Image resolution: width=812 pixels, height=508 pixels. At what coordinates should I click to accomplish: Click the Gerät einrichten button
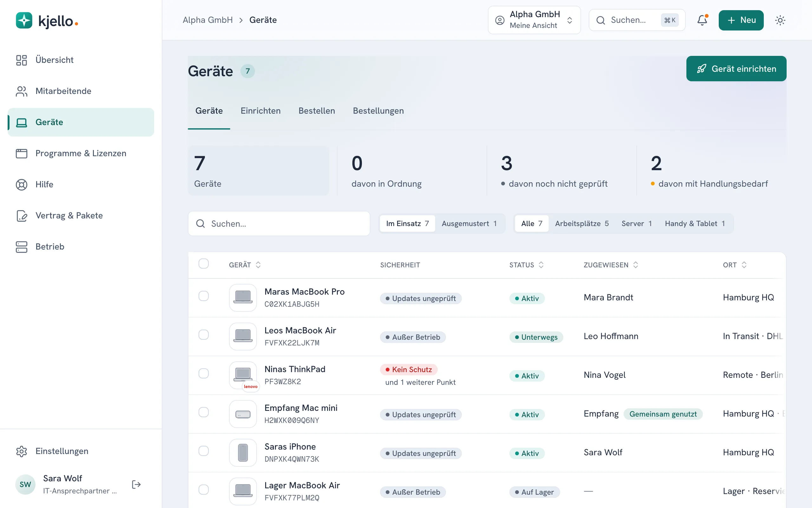(x=736, y=69)
